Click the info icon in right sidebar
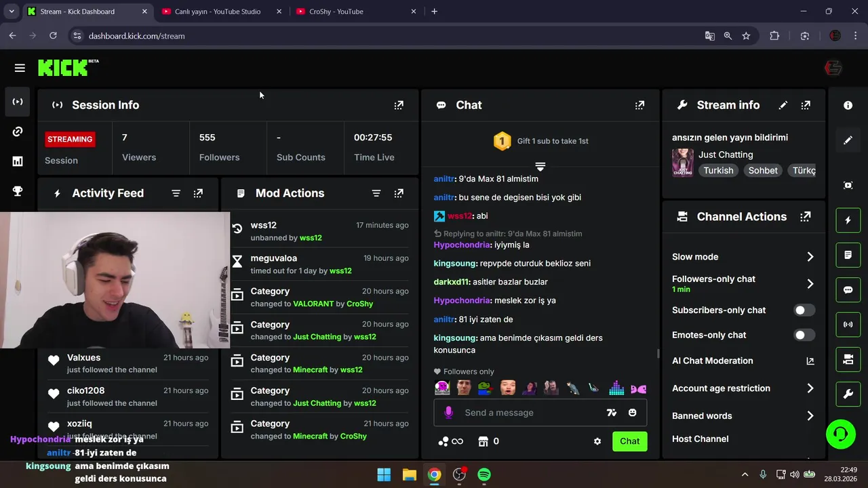The width and height of the screenshot is (868, 488). click(848, 105)
